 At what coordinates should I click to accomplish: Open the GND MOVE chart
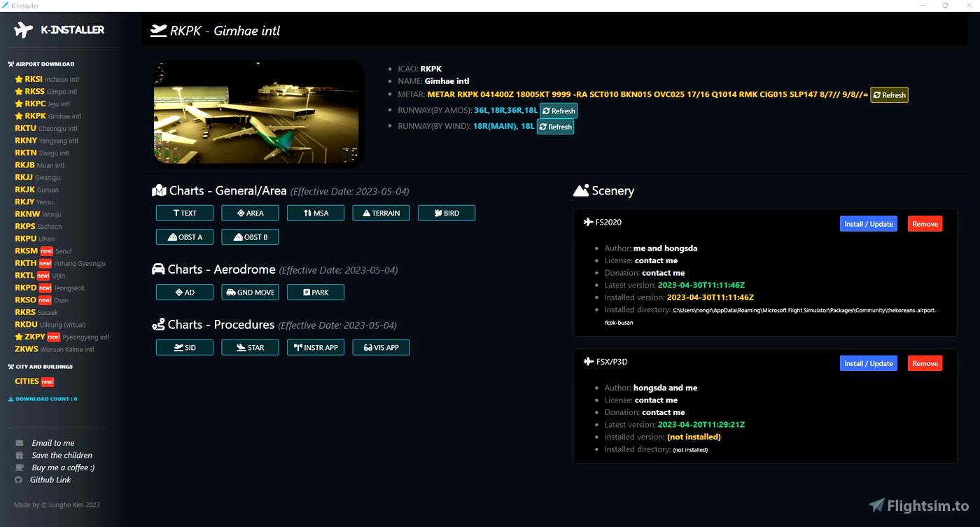(x=250, y=292)
